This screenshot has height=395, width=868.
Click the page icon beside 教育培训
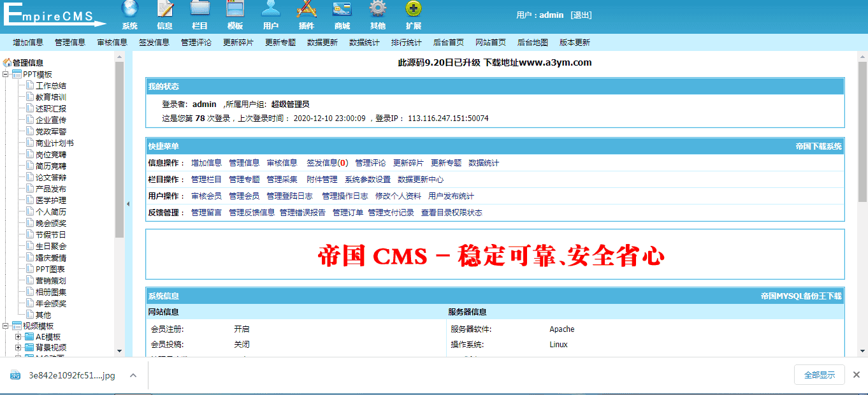(29, 97)
